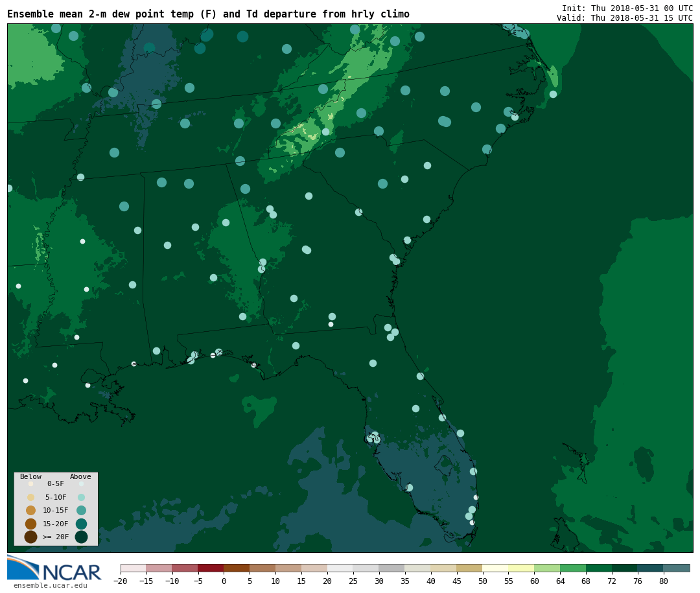The width and height of the screenshot is (700, 593).
Task: Select colorbar swatch between 15 and 20
Action: click(x=314, y=568)
